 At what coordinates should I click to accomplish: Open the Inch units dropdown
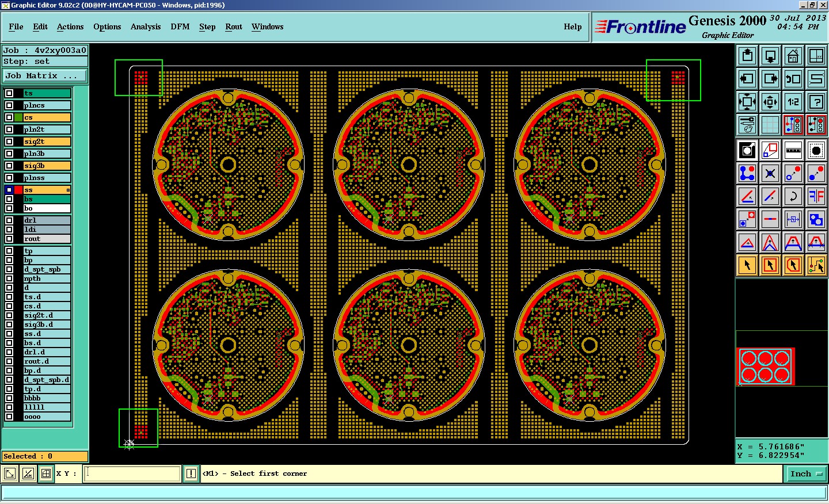[x=806, y=474]
